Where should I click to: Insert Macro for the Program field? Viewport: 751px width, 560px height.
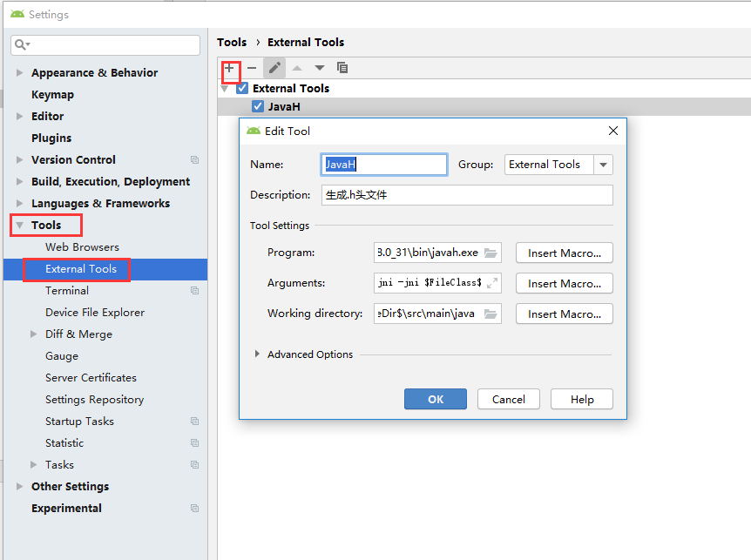click(x=565, y=253)
